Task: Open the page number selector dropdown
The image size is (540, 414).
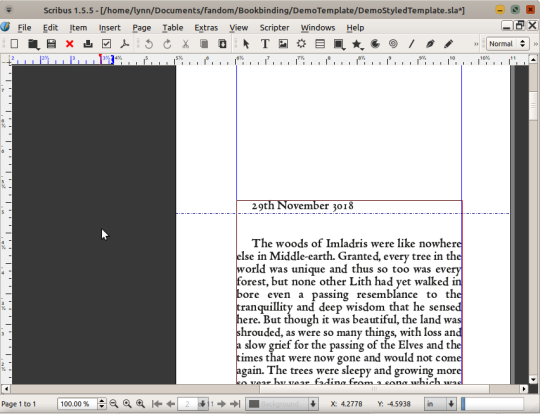Action: (202, 404)
